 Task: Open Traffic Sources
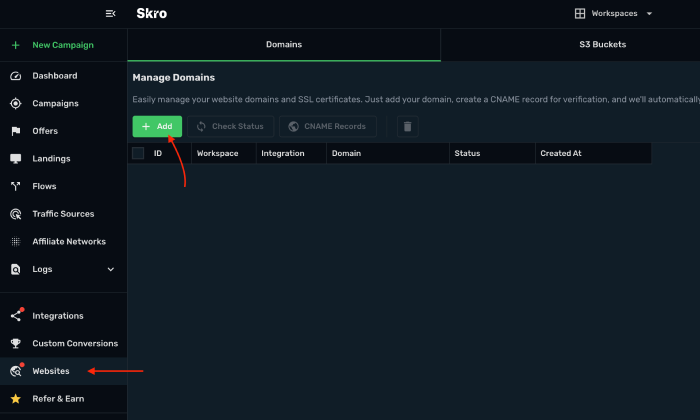[x=63, y=214]
